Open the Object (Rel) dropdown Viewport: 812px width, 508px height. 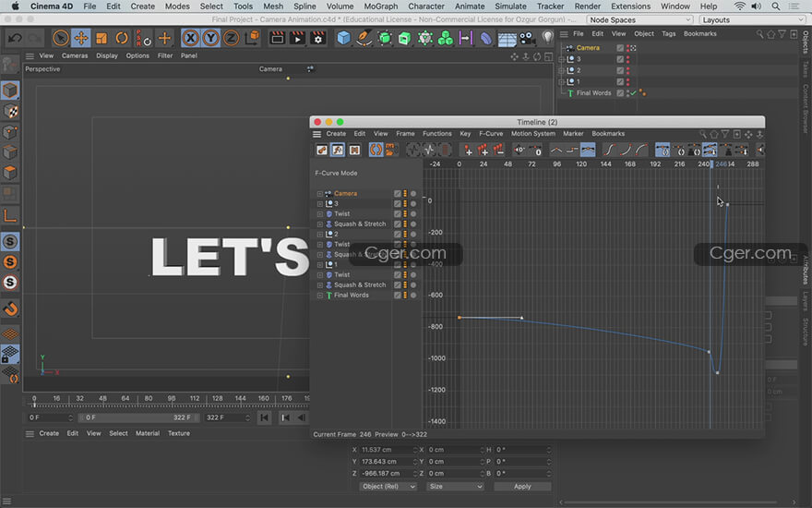pyautogui.click(x=388, y=486)
